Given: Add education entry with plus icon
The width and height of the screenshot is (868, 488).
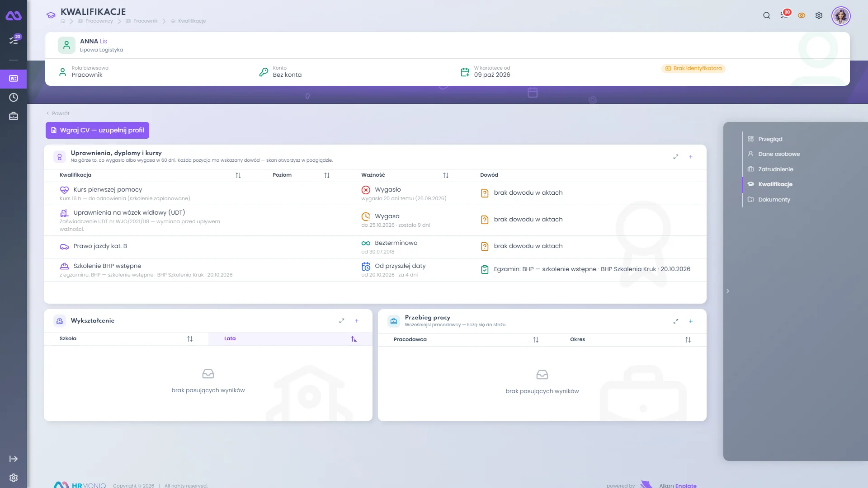Looking at the screenshot, I should click(x=357, y=321).
